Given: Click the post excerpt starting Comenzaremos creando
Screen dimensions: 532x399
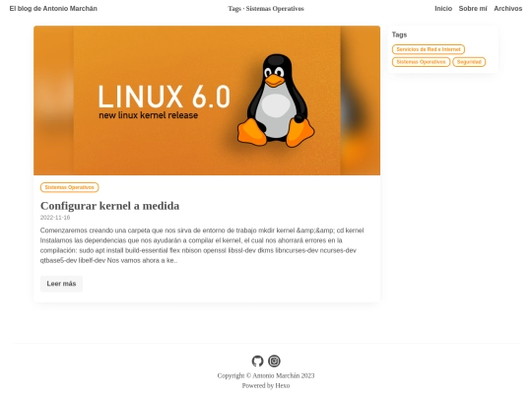Looking at the screenshot, I should pos(202,245).
